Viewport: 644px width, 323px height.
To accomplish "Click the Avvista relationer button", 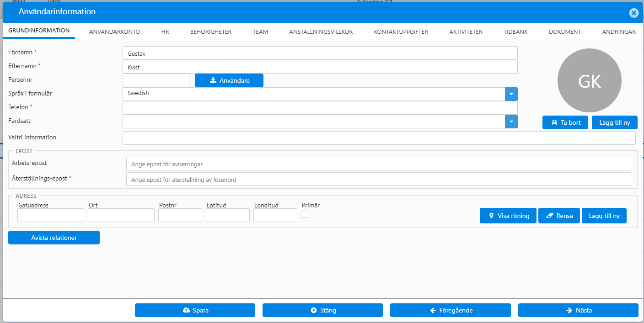I will (54, 238).
